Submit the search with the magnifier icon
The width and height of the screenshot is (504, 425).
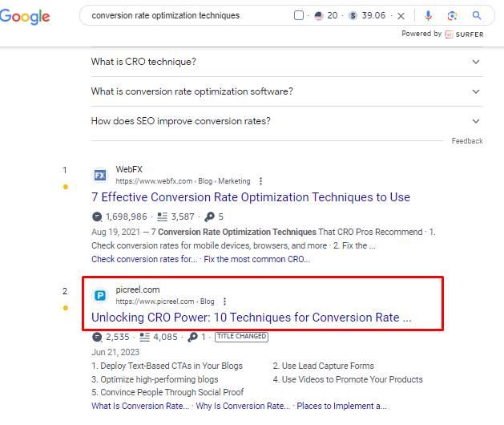click(x=477, y=15)
